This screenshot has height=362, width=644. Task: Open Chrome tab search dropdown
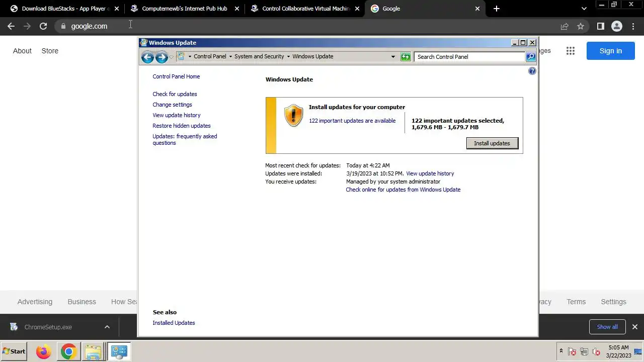pyautogui.click(x=584, y=9)
